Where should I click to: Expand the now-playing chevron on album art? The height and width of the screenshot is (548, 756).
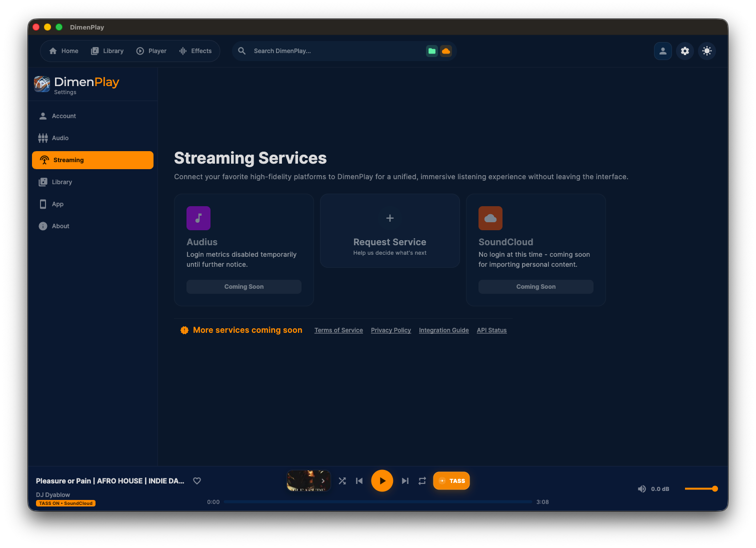323,481
